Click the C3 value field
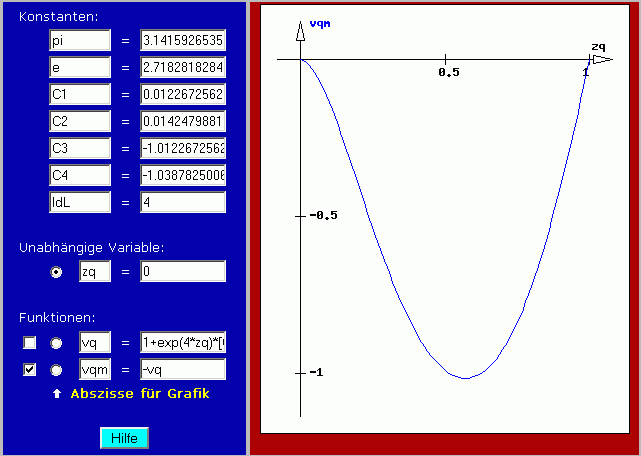This screenshot has width=641, height=456. tap(183, 148)
